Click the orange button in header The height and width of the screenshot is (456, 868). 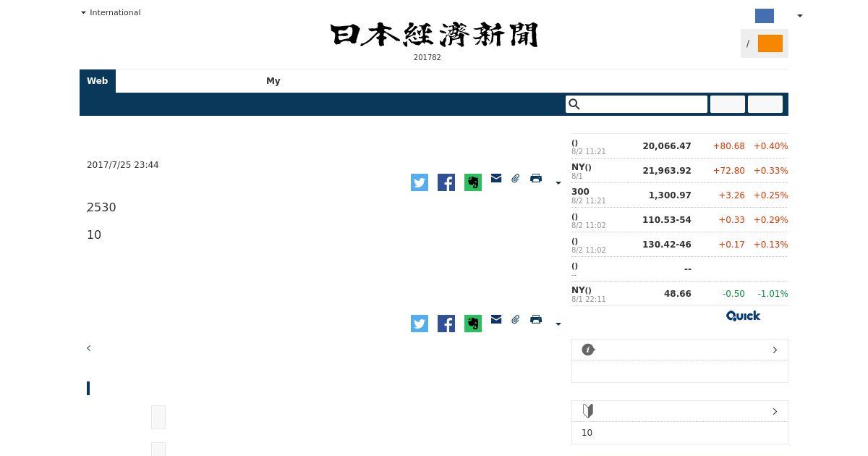coord(770,43)
